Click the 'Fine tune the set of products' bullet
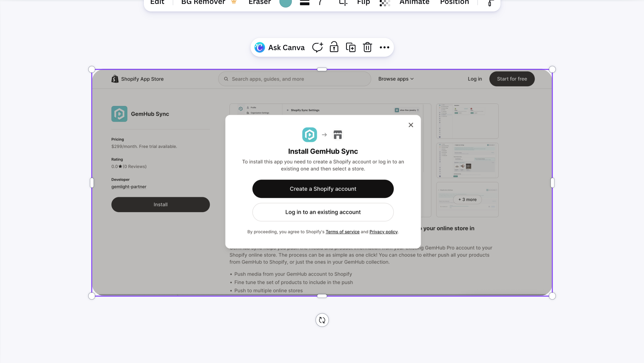This screenshot has width=644, height=363. (x=294, y=282)
